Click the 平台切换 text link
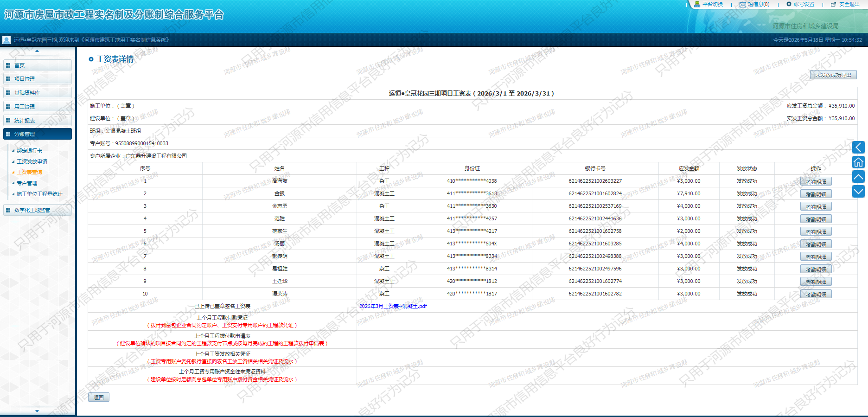The width and height of the screenshot is (868, 417). [713, 4]
